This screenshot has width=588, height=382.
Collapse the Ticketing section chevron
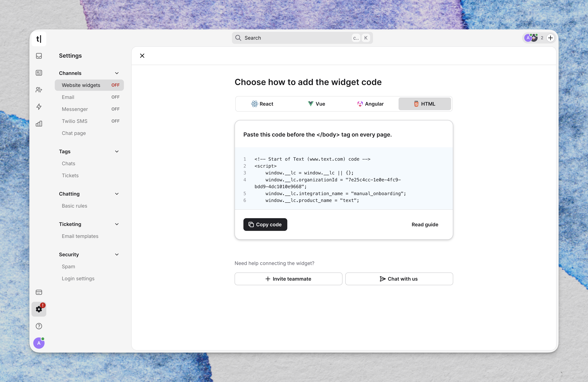coord(117,224)
